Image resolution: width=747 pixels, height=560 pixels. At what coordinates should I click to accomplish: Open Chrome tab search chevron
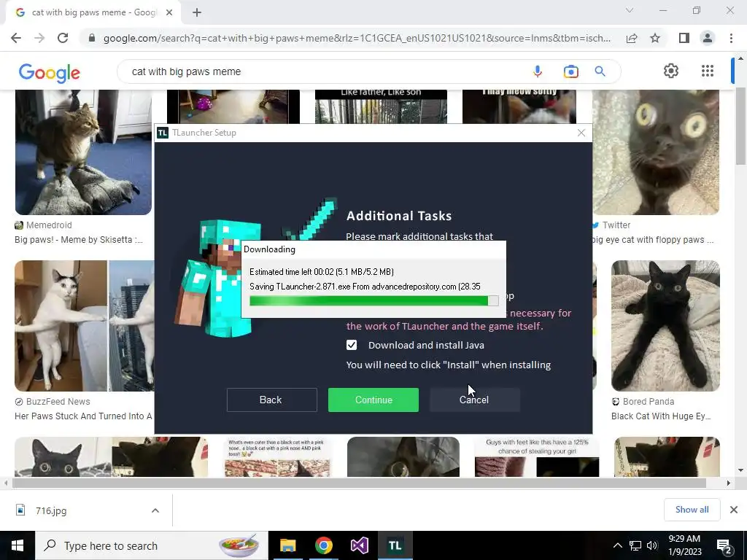coord(630,10)
